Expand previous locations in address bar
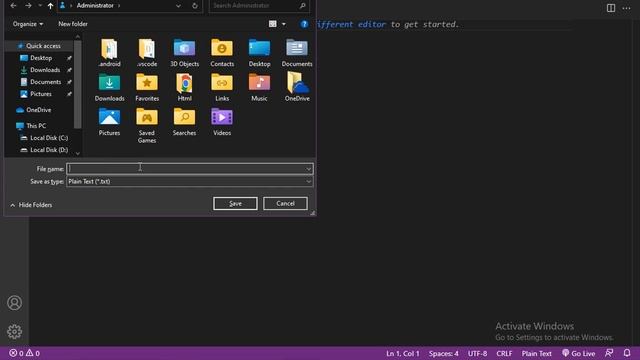This screenshot has height=360, width=640. pos(178,6)
